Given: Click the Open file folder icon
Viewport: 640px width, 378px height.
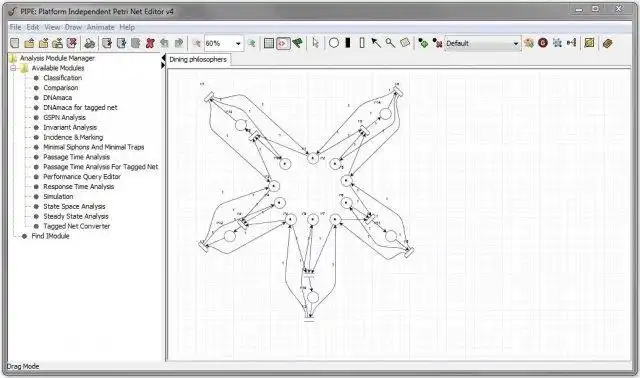Looking at the screenshot, I should pos(29,43).
